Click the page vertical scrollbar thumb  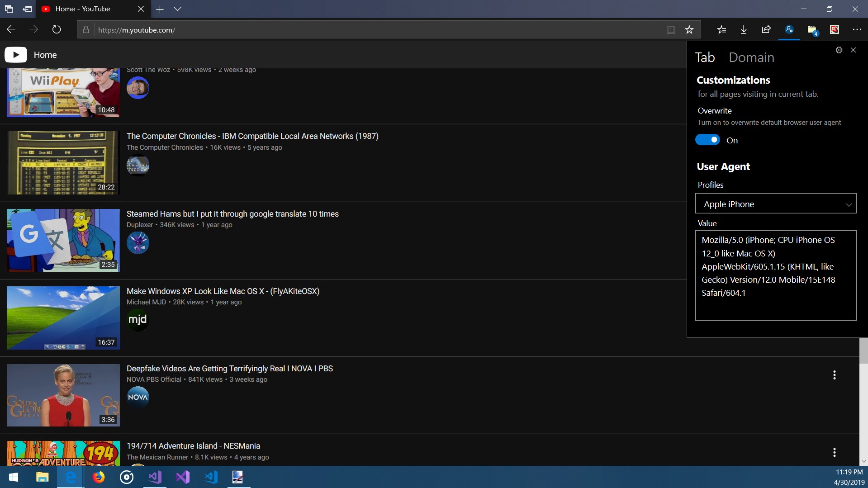(x=863, y=351)
